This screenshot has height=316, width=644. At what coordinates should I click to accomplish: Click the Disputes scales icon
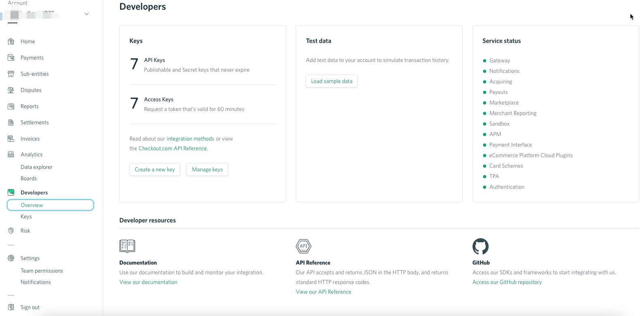[x=11, y=90]
